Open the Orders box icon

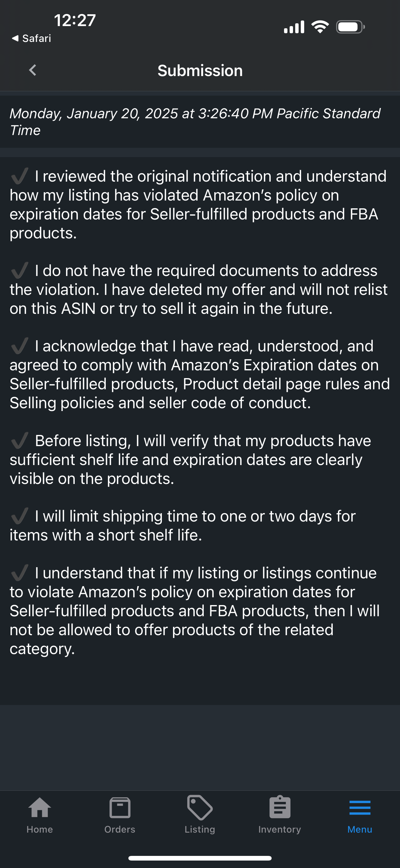point(120,808)
